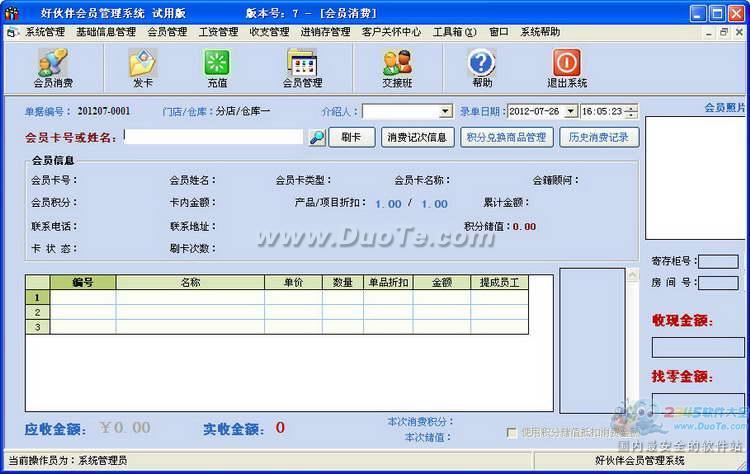Click the 历史消费记录 button

599,137
